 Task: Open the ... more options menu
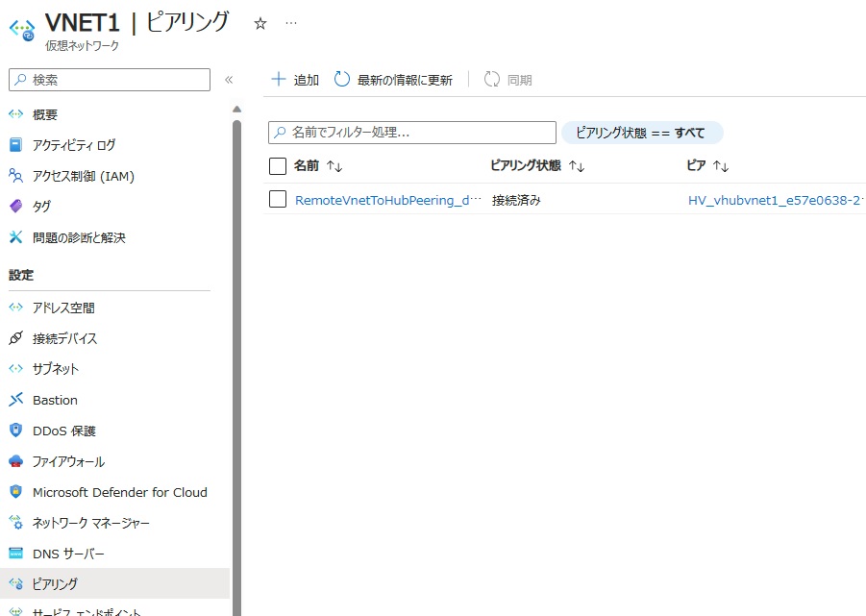pyautogui.click(x=291, y=22)
